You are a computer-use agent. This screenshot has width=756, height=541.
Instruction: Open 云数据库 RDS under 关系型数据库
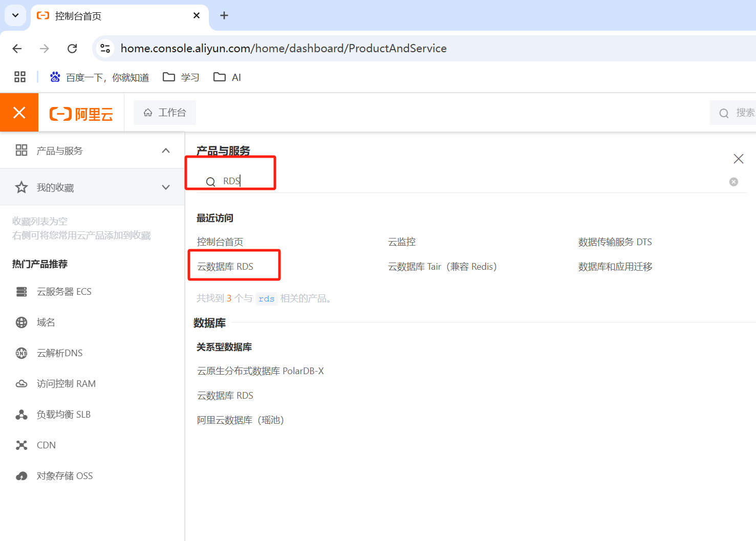tap(225, 396)
